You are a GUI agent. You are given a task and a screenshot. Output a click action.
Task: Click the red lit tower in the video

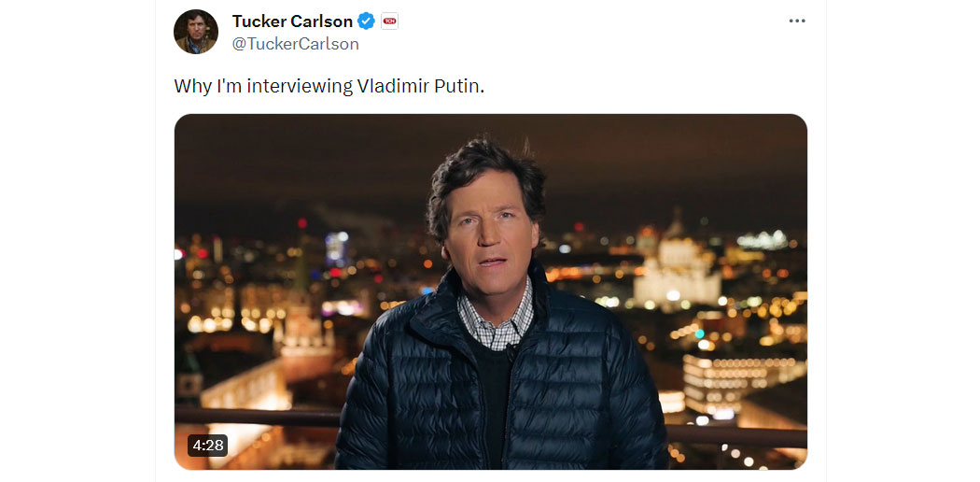pos(306,337)
